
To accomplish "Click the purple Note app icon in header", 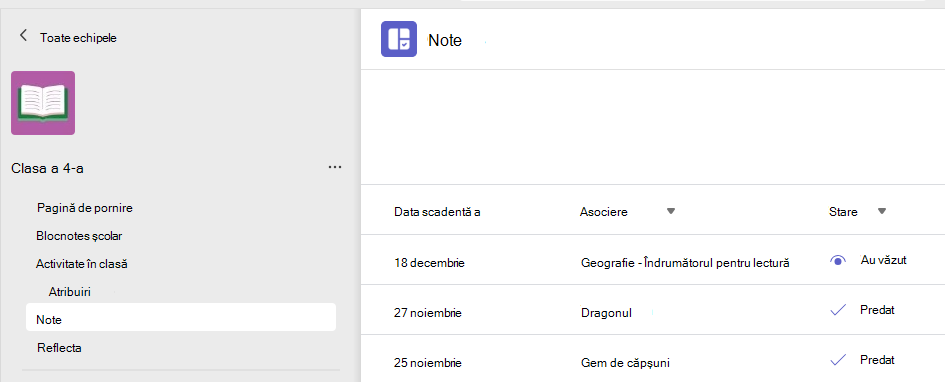I will pyautogui.click(x=399, y=39).
